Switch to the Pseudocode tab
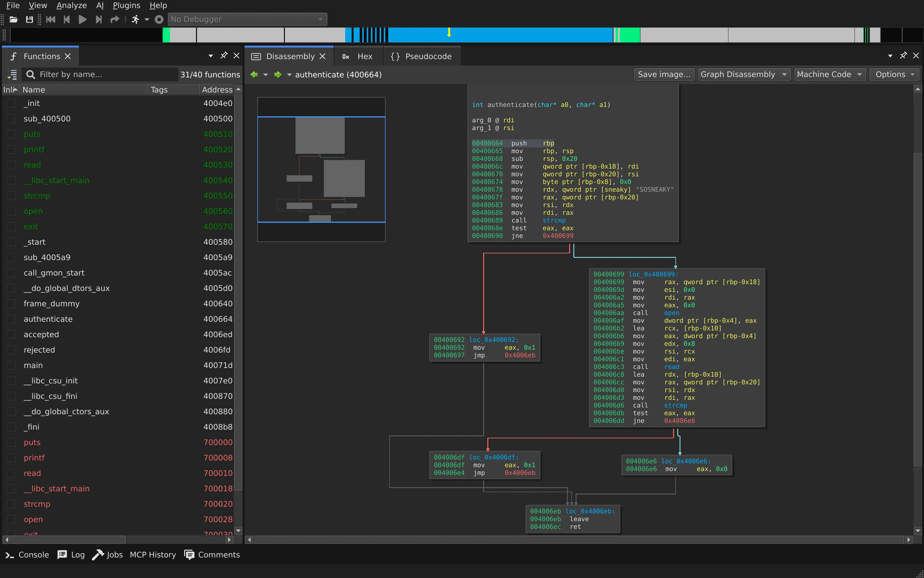The height and width of the screenshot is (578, 924). coord(422,56)
